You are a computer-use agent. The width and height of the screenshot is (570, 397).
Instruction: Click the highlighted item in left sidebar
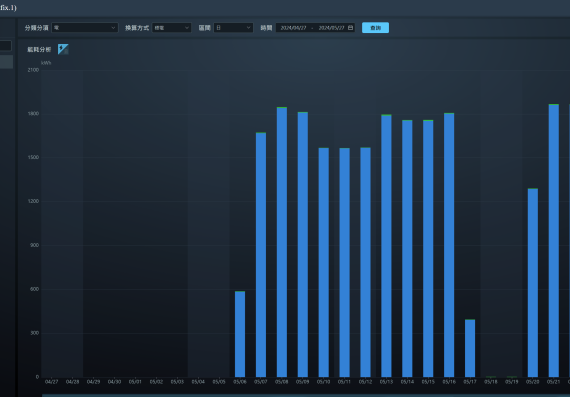(x=6, y=62)
